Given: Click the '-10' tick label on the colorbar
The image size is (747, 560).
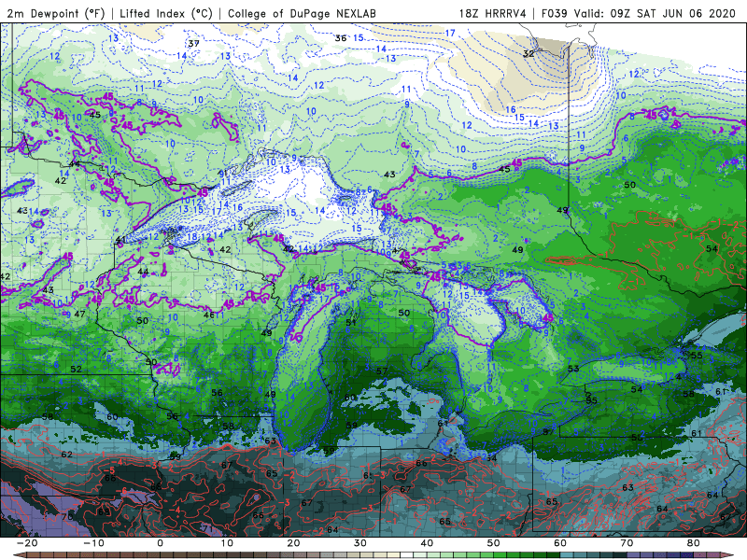Looking at the screenshot, I should (x=93, y=543).
